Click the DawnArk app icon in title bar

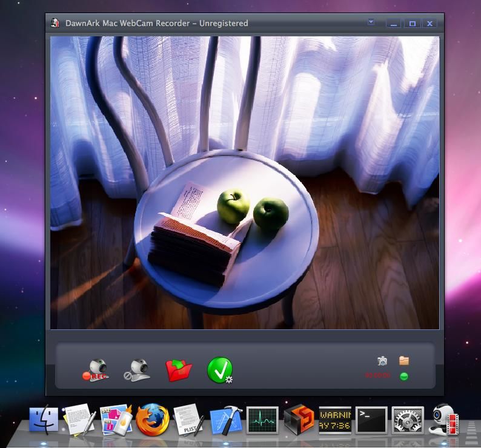pos(55,23)
